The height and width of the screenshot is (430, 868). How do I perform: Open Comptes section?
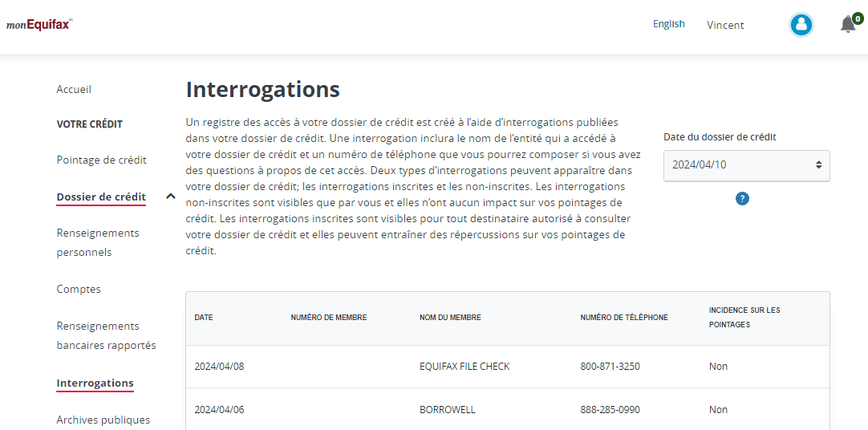(79, 289)
